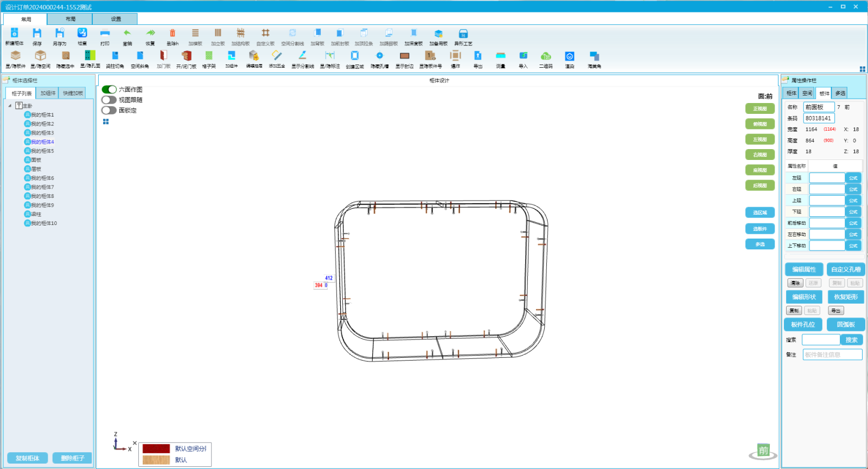Print the design via 打印 icon
The width and height of the screenshot is (868, 469).
[105, 33]
